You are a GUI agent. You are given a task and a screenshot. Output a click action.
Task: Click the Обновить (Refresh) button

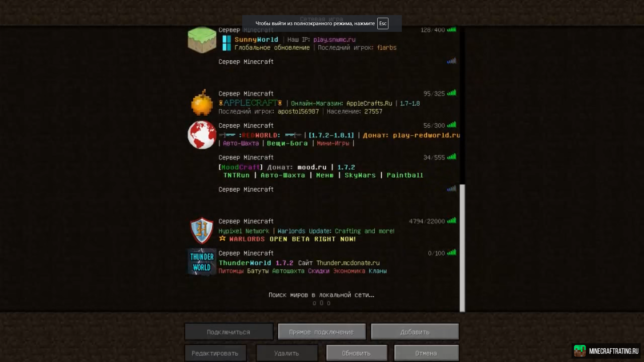357,353
